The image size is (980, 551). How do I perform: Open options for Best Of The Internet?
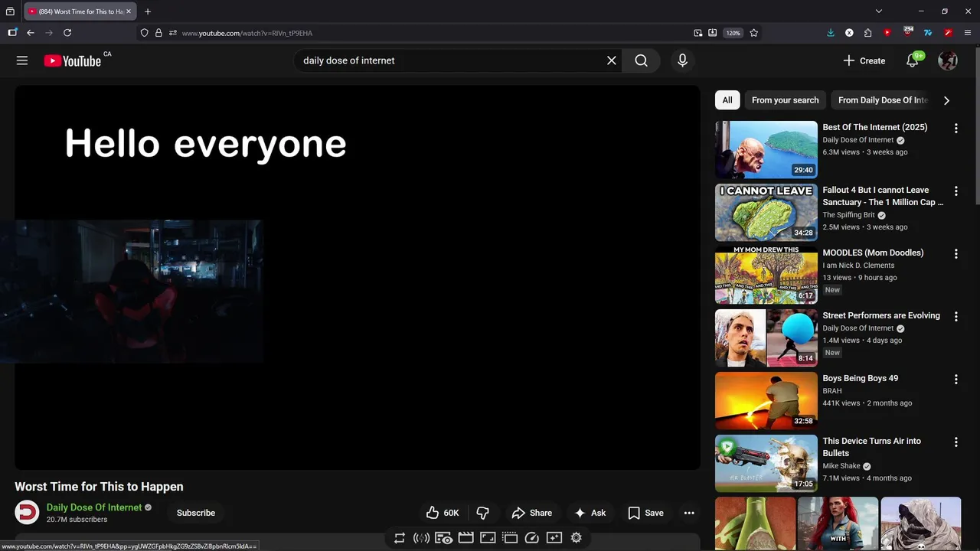click(x=955, y=128)
